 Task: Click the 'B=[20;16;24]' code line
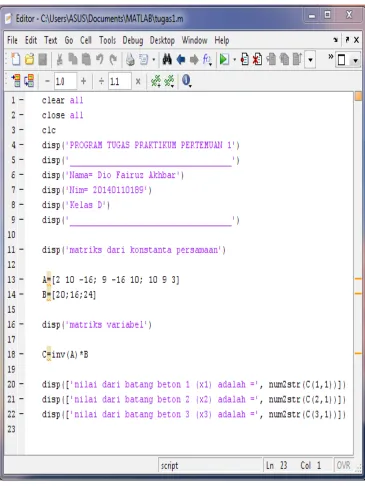[69, 295]
